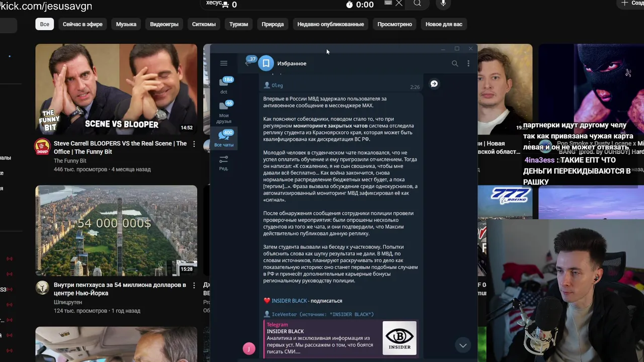Search within the Избранное chat

tap(455, 63)
